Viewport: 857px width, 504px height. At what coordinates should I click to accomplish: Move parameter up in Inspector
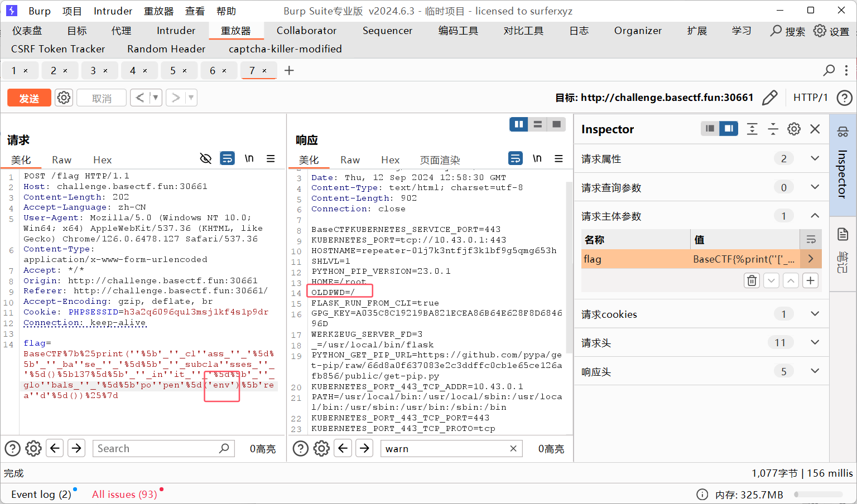pos(791,280)
